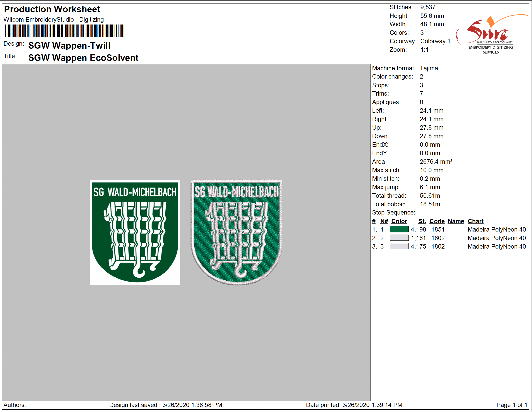The width and height of the screenshot is (532, 412).
Task: Click the green color swatch for stop 1
Action: click(x=399, y=230)
